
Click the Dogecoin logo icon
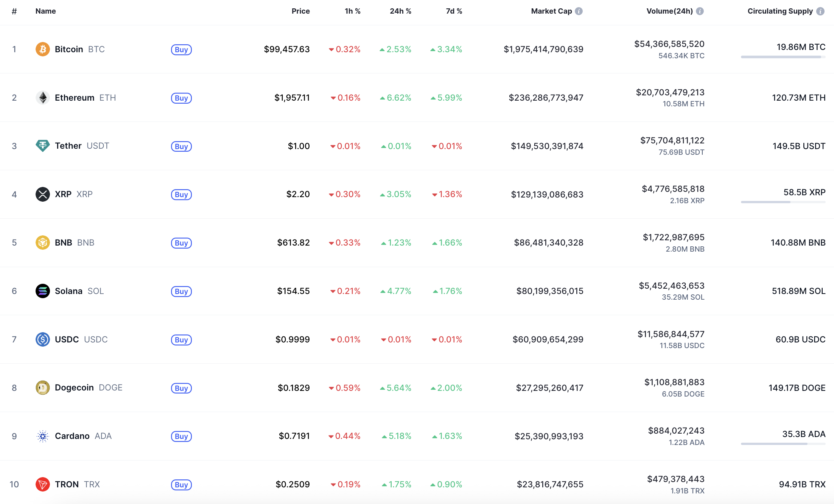click(42, 387)
